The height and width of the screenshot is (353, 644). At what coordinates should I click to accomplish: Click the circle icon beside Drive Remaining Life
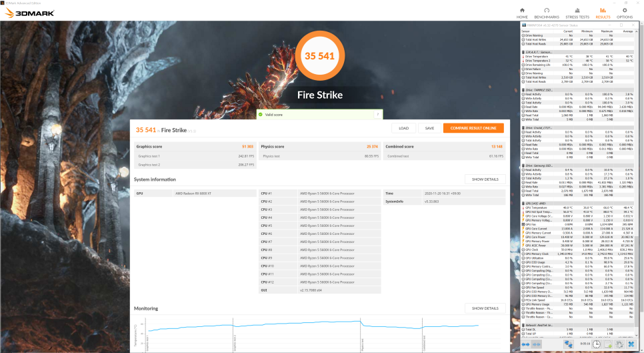pos(523,65)
